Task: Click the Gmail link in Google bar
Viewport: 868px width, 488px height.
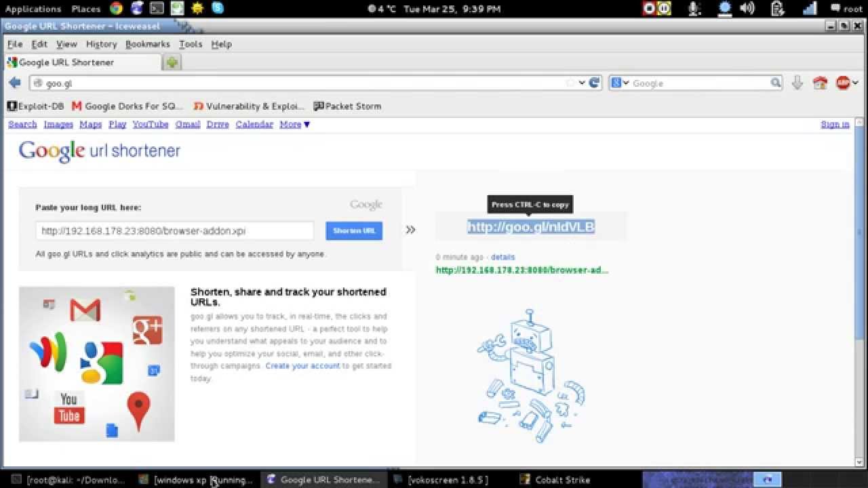Action: pos(188,124)
